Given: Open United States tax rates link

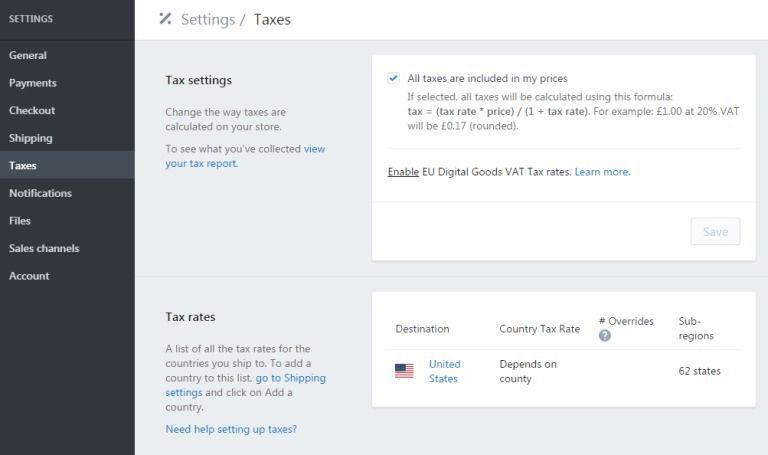Looking at the screenshot, I should point(444,371).
